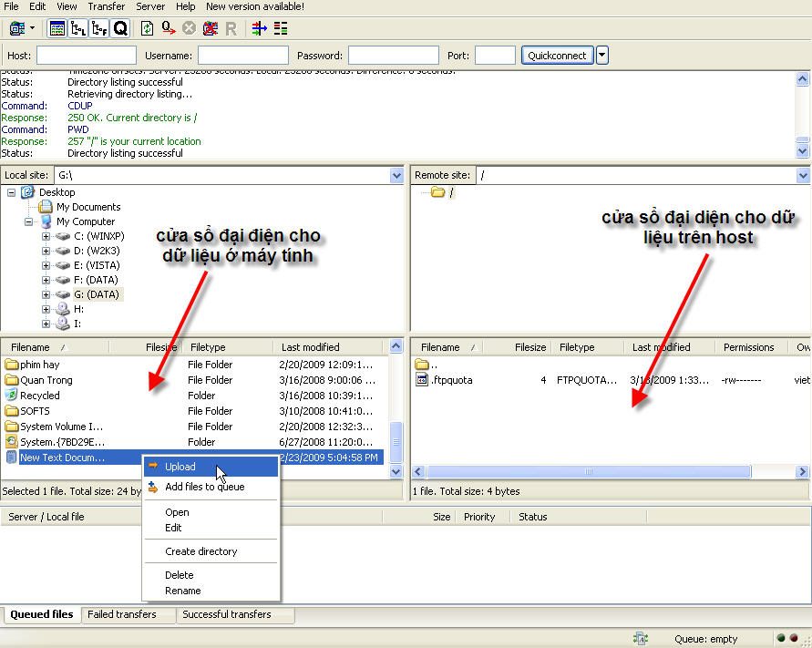
Task: Open Remote site path dropdown
Action: [x=803, y=175]
